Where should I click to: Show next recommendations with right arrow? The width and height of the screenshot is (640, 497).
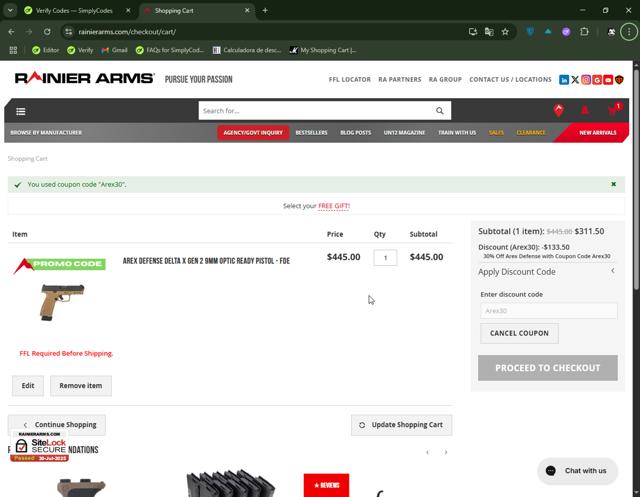446,452
